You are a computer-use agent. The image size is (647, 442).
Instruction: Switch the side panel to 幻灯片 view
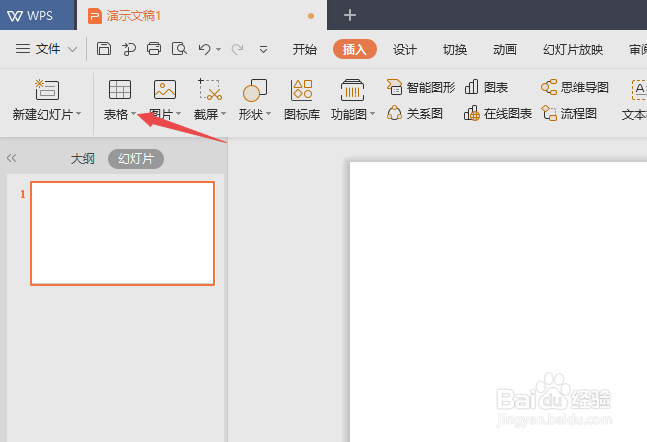[x=136, y=159]
